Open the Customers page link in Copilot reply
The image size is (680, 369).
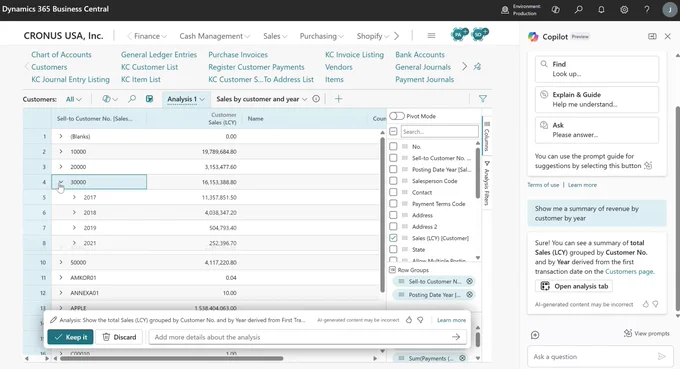tap(629, 271)
